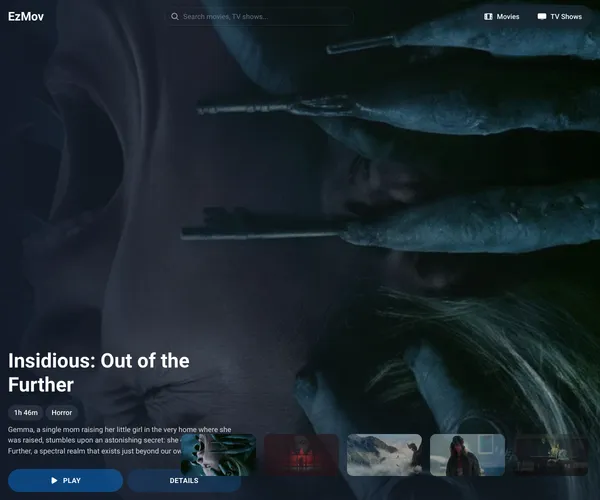
Task: Click the play triangle icon
Action: [x=54, y=480]
